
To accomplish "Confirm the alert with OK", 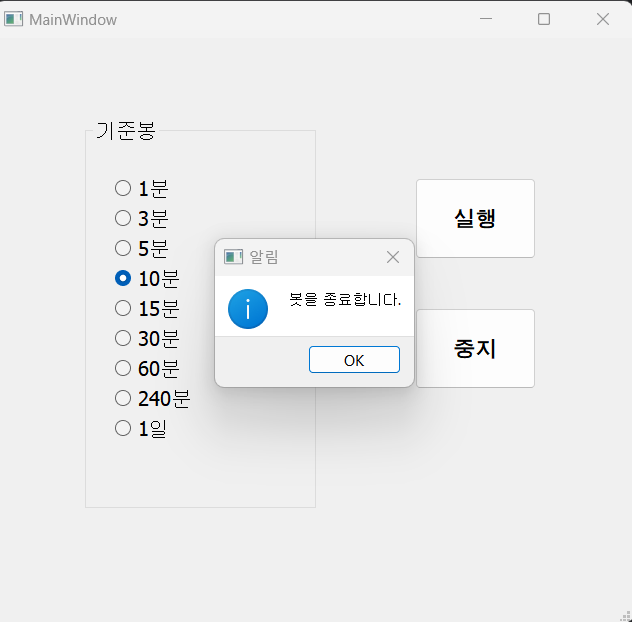I will click(x=354, y=360).
